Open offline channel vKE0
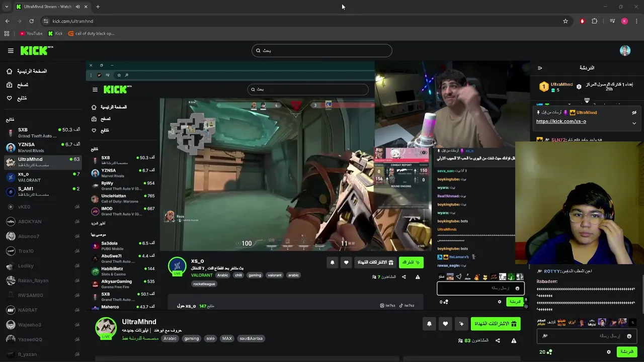 pyautogui.click(x=43, y=207)
